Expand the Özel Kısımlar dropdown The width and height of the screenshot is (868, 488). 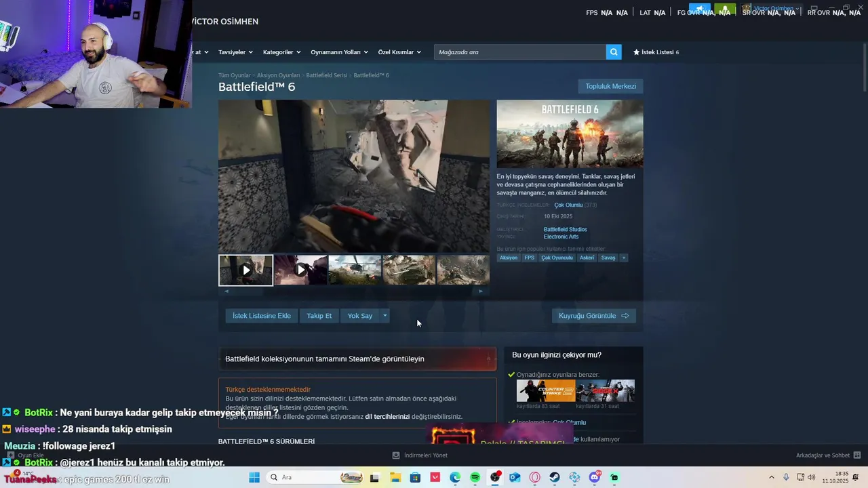tap(399, 52)
